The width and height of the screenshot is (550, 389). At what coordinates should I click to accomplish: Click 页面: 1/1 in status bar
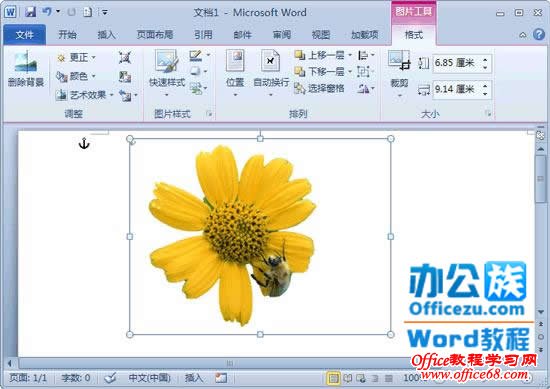point(28,378)
